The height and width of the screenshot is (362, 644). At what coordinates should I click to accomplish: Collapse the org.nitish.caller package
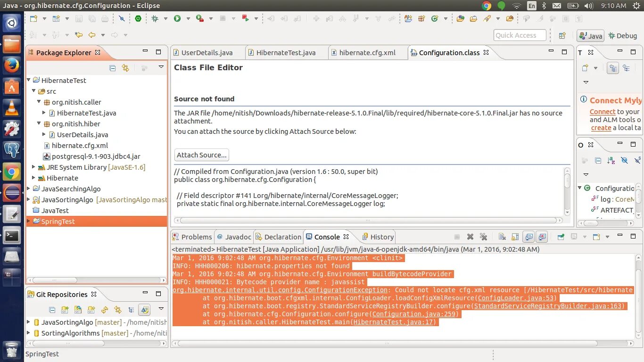[x=39, y=102]
